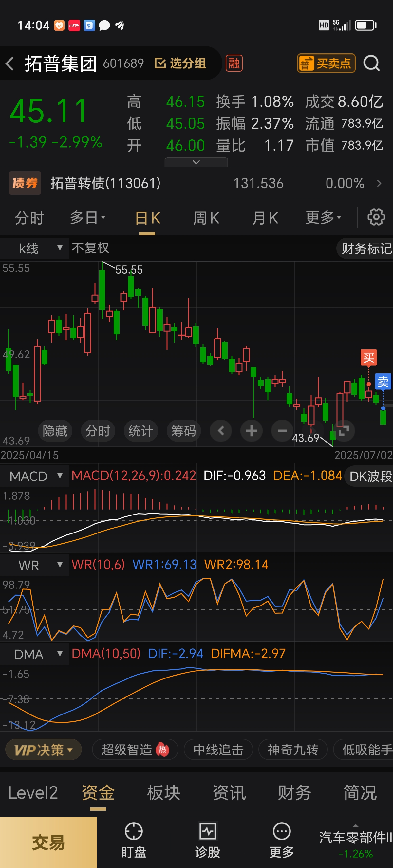
Task: Tap the 融 margin trading badge
Action: 234,63
